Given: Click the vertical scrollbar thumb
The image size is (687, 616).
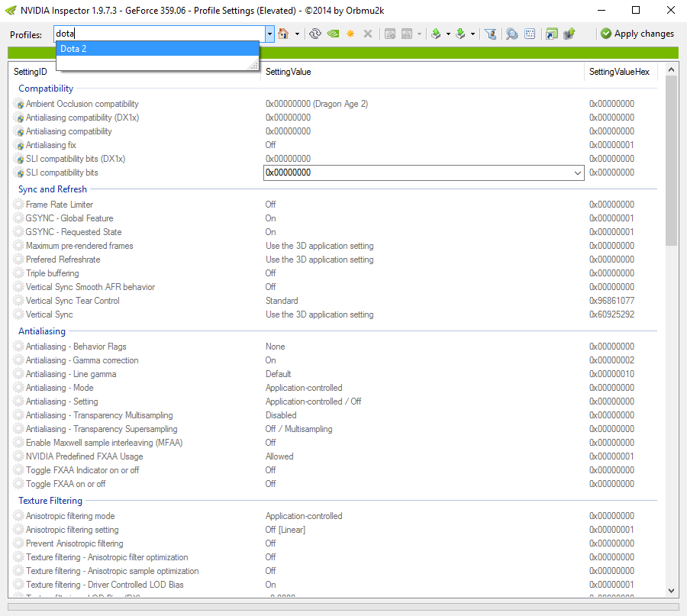Looking at the screenshot, I should point(671,161).
